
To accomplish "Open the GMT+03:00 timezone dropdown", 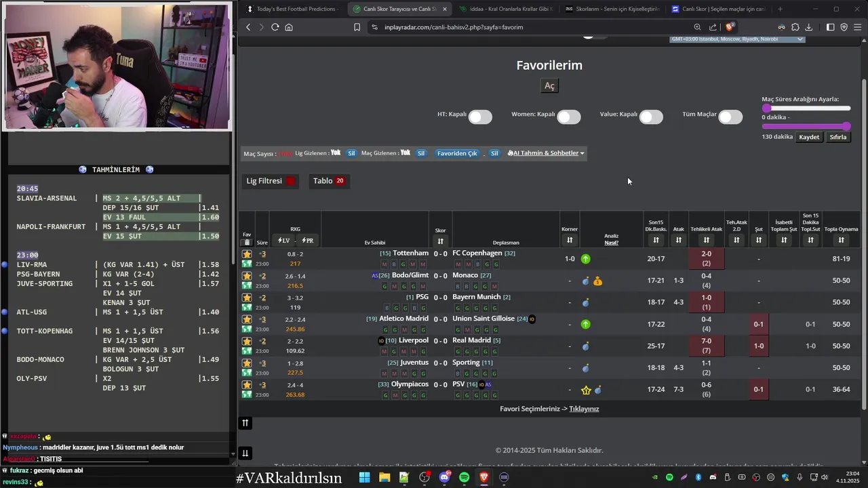I will point(737,39).
